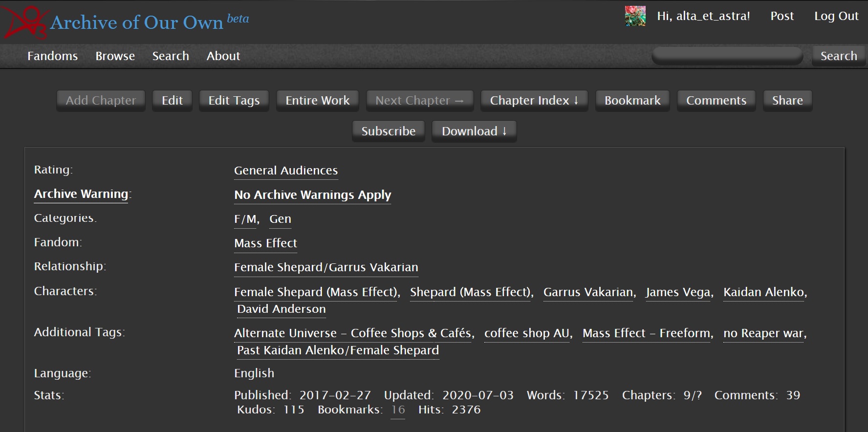This screenshot has height=432, width=868.
Task: Open the coffee shop AU tag
Action: click(527, 333)
